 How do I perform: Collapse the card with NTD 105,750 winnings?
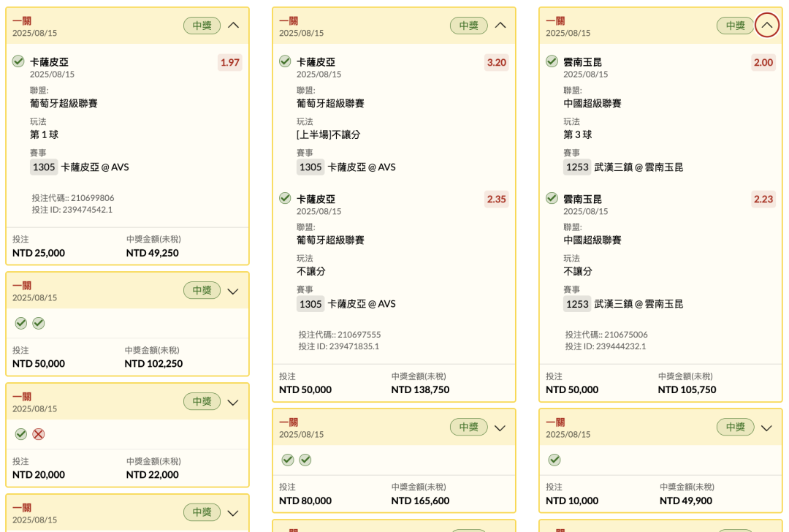tap(767, 25)
